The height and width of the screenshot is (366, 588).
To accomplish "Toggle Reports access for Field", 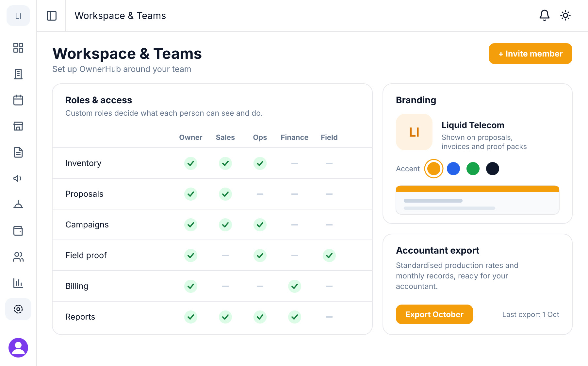I will click(x=329, y=317).
